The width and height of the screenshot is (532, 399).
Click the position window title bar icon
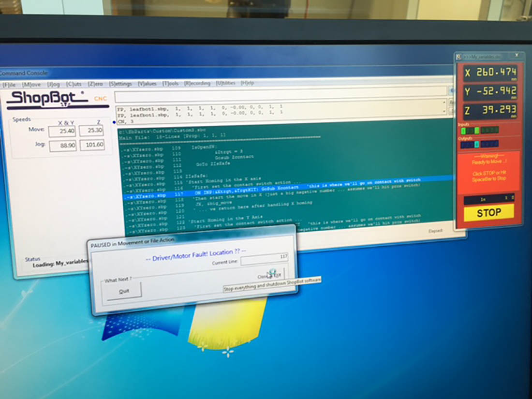pos(458,57)
